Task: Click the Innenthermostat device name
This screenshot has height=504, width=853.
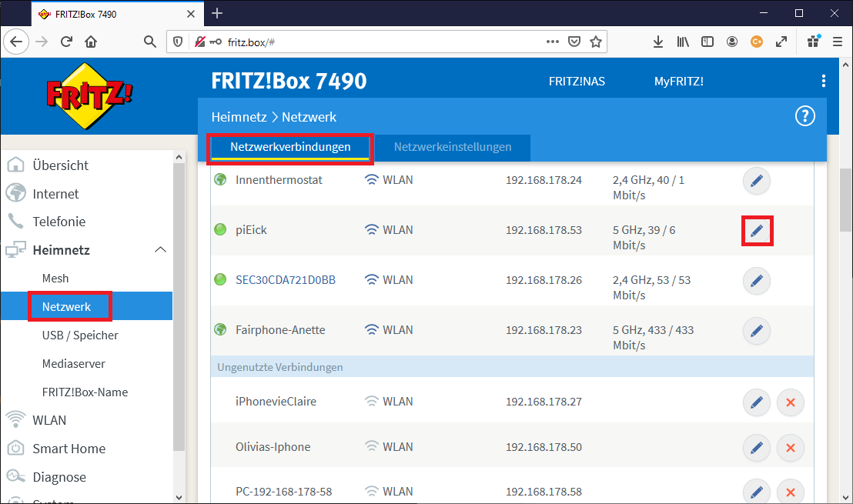Action: tap(279, 180)
